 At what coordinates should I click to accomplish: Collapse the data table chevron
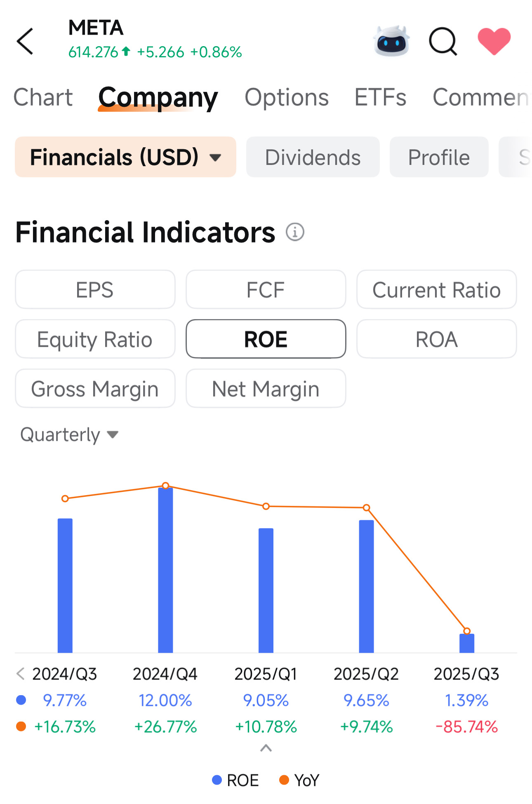click(266, 748)
